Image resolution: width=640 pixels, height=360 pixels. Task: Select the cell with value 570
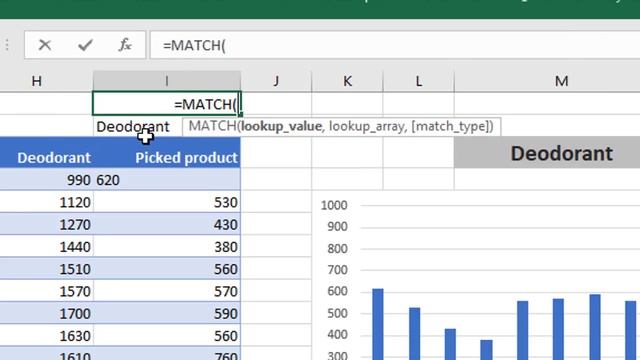click(167, 291)
